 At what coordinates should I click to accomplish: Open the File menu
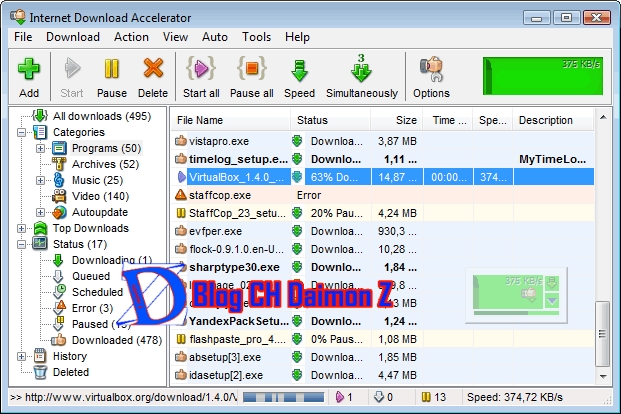click(23, 37)
